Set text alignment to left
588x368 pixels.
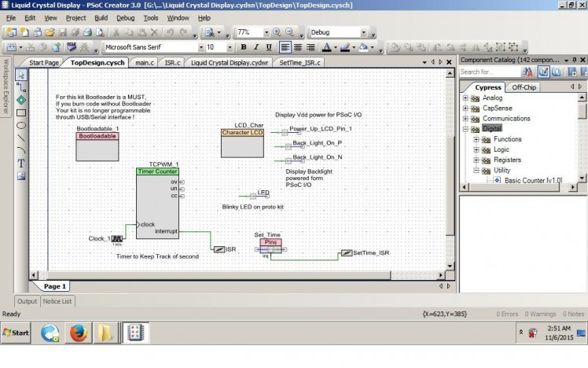(x=285, y=47)
